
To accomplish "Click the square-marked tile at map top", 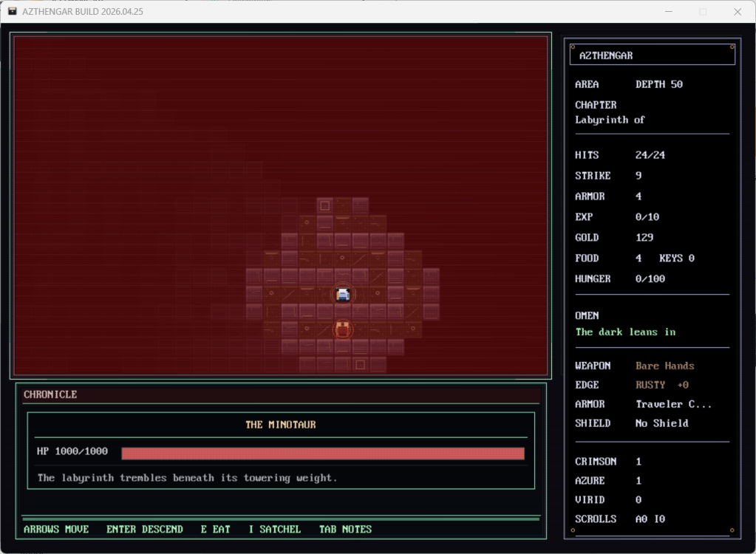I will pyautogui.click(x=324, y=205).
